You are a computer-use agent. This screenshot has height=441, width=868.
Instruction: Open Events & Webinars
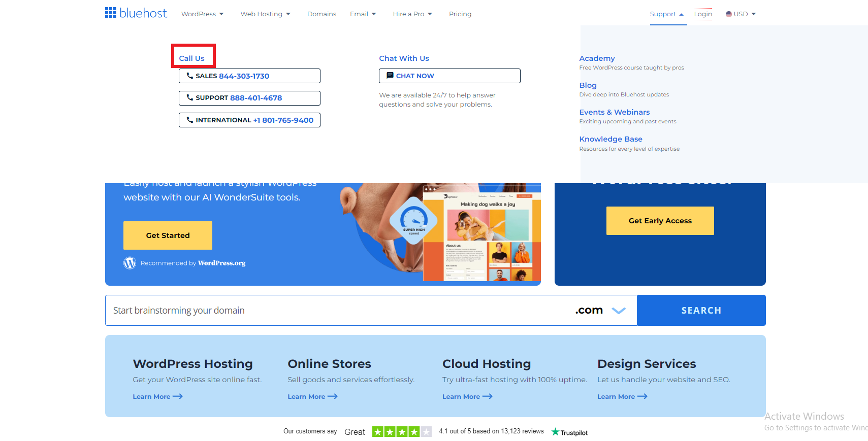coord(615,112)
